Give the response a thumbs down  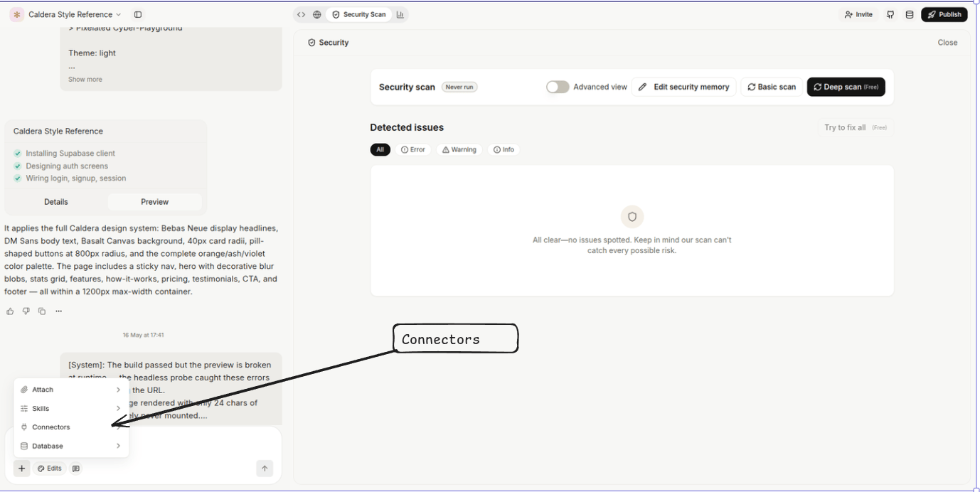[x=26, y=311]
